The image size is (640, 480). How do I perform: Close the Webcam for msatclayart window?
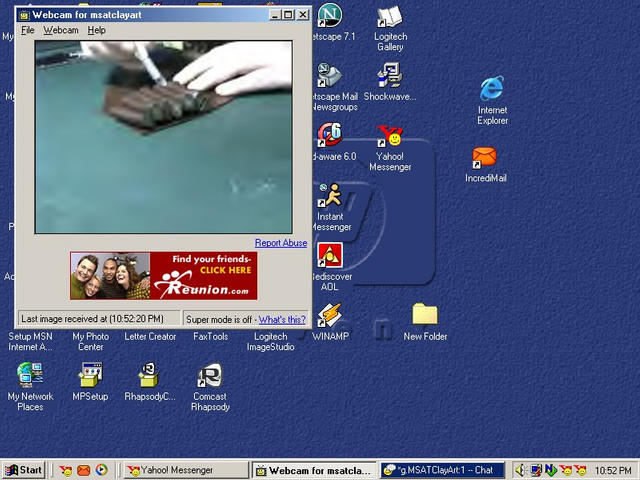click(302, 16)
